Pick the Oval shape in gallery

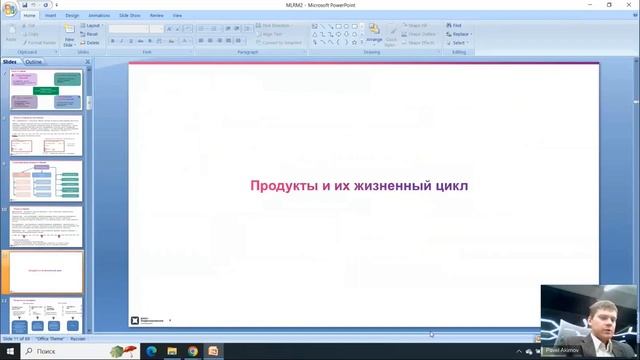[346, 26]
